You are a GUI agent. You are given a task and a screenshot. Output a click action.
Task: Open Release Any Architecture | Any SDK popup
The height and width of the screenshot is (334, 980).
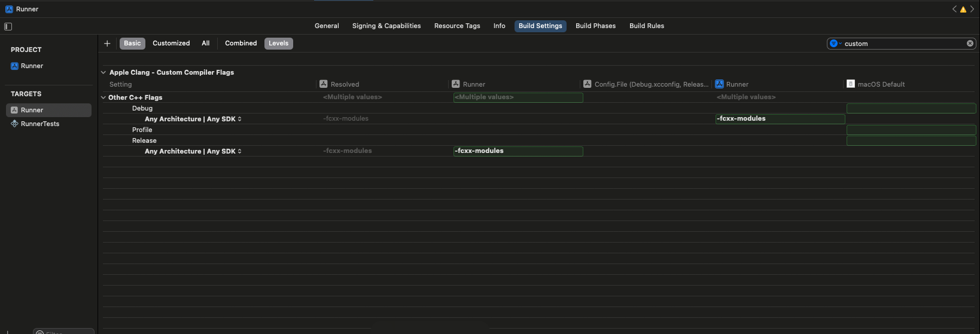coord(193,151)
